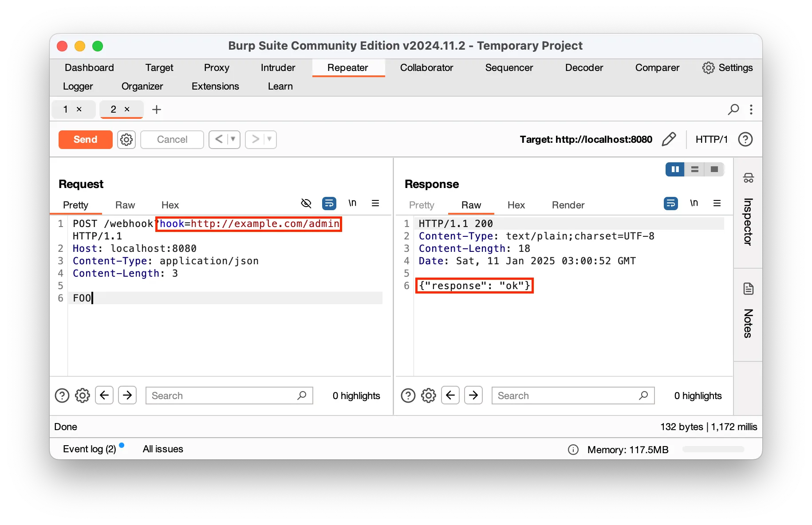Switch Request view to Raw
Image resolution: width=812 pixels, height=525 pixels.
pyautogui.click(x=125, y=205)
